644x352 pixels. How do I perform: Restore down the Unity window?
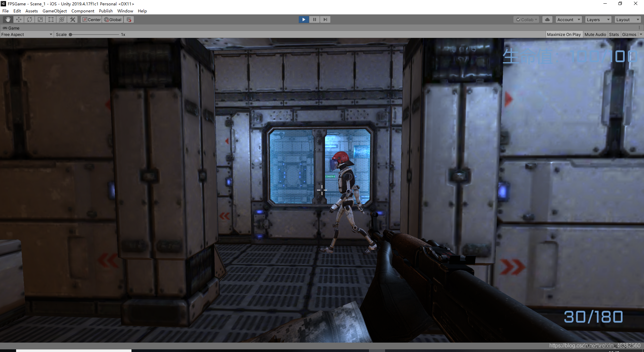[620, 4]
